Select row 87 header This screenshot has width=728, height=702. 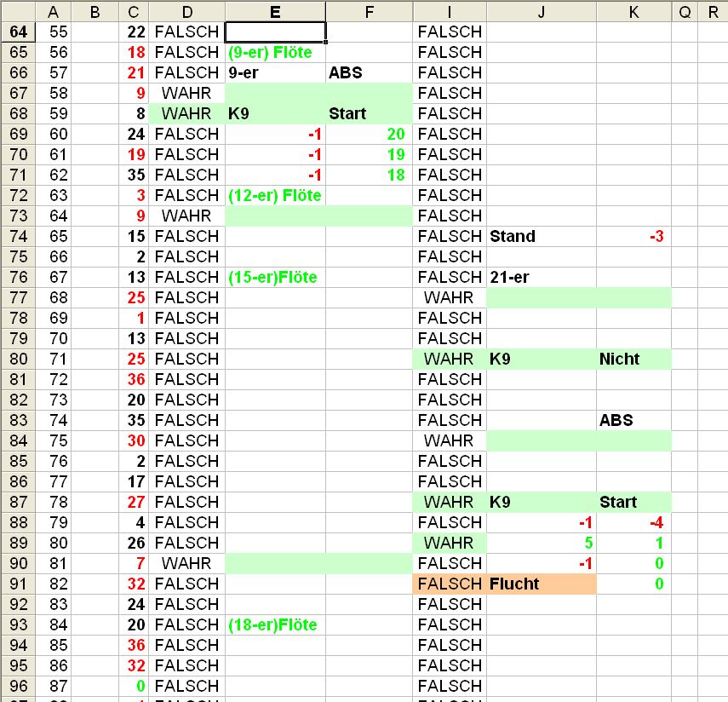tap(18, 502)
